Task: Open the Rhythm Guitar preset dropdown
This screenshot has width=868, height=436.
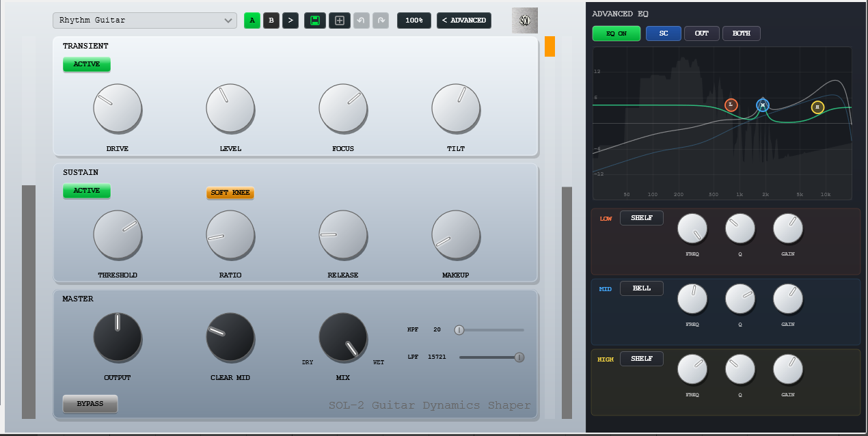Action: click(145, 21)
